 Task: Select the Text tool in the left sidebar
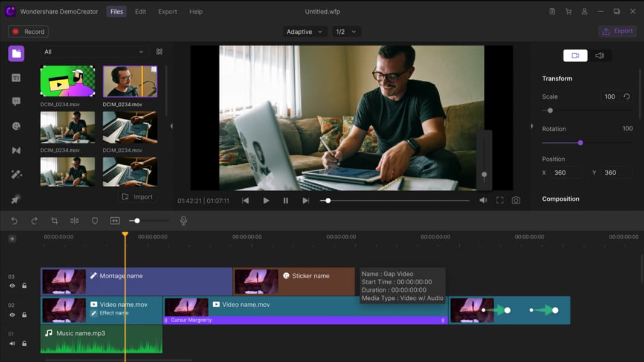click(x=15, y=77)
